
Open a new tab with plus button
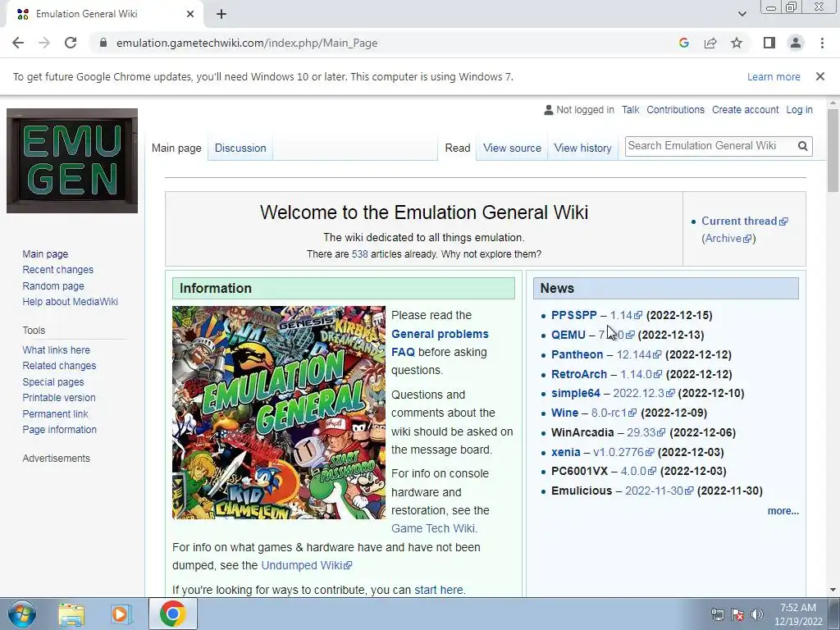coord(221,14)
